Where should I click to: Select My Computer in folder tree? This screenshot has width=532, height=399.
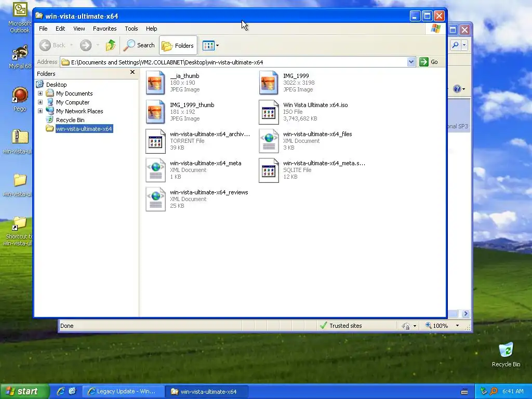point(73,102)
